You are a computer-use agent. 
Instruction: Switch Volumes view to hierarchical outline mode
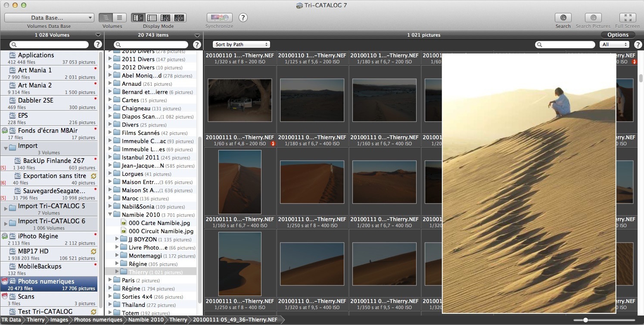[x=106, y=18]
